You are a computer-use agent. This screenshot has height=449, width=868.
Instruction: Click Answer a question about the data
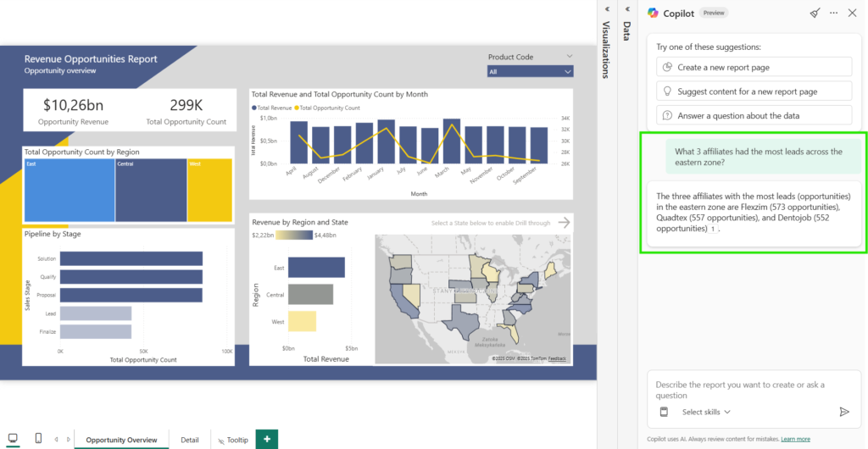coord(754,115)
